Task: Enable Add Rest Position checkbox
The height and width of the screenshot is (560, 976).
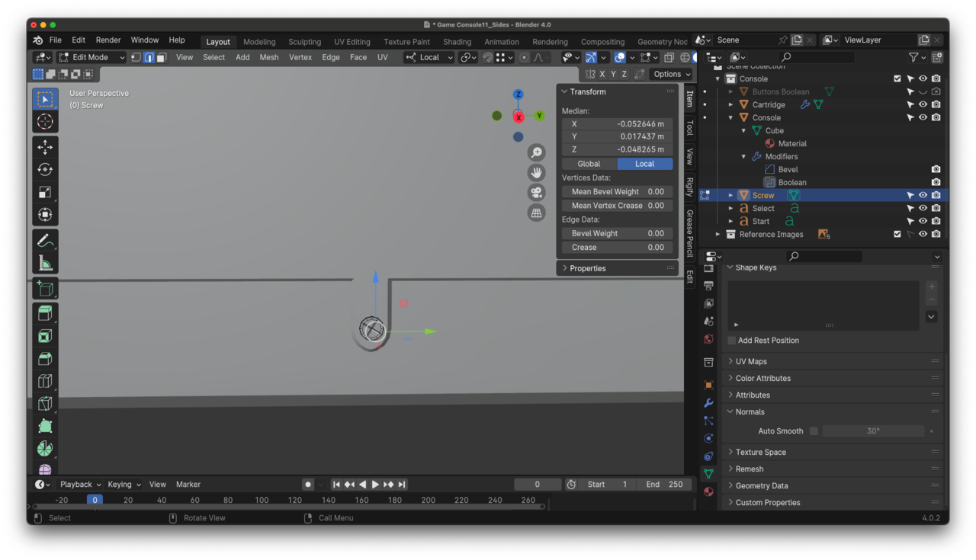Action: [732, 341]
